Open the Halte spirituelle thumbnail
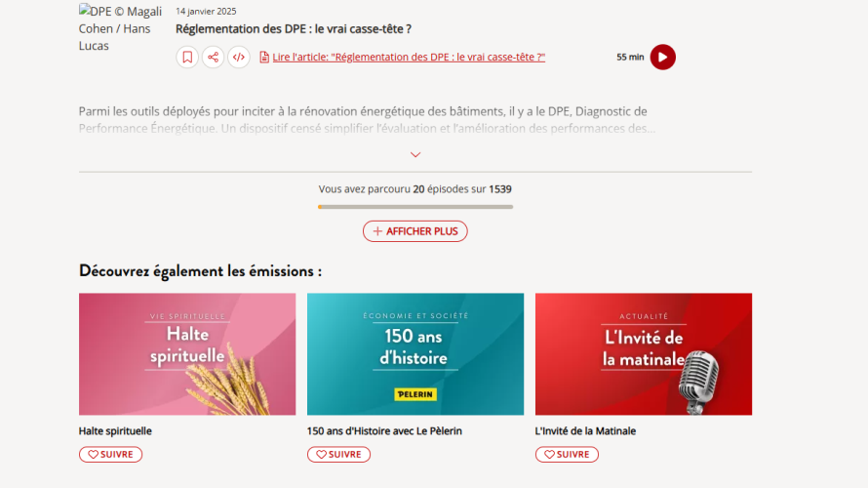 point(187,354)
